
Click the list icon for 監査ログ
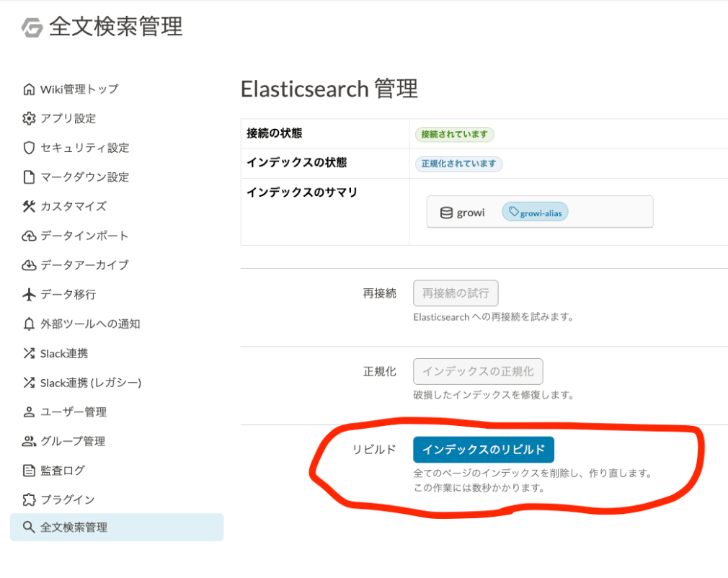click(29, 471)
